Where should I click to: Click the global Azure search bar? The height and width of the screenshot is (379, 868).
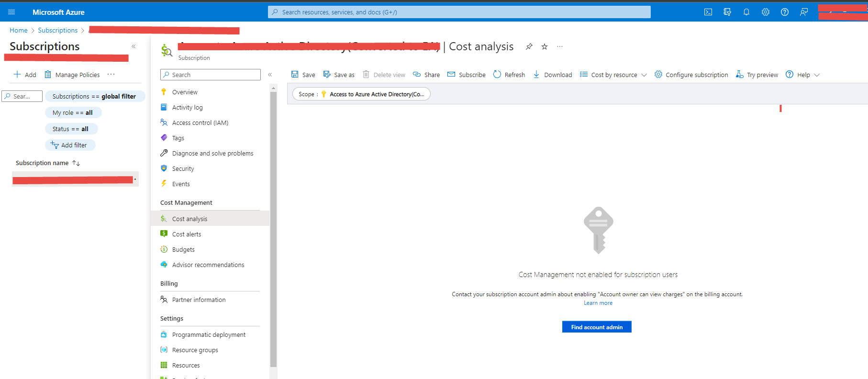tap(459, 12)
